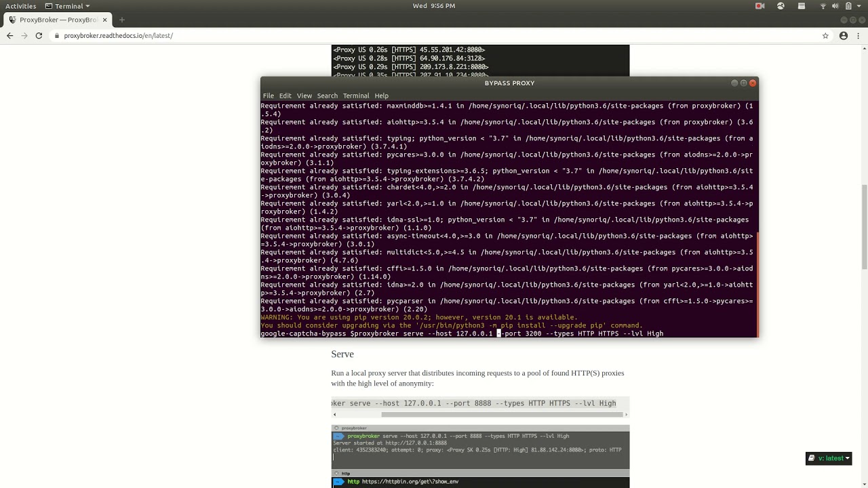Image resolution: width=868 pixels, height=488 pixels.
Task: Open the Search menu in terminal
Action: click(328, 96)
